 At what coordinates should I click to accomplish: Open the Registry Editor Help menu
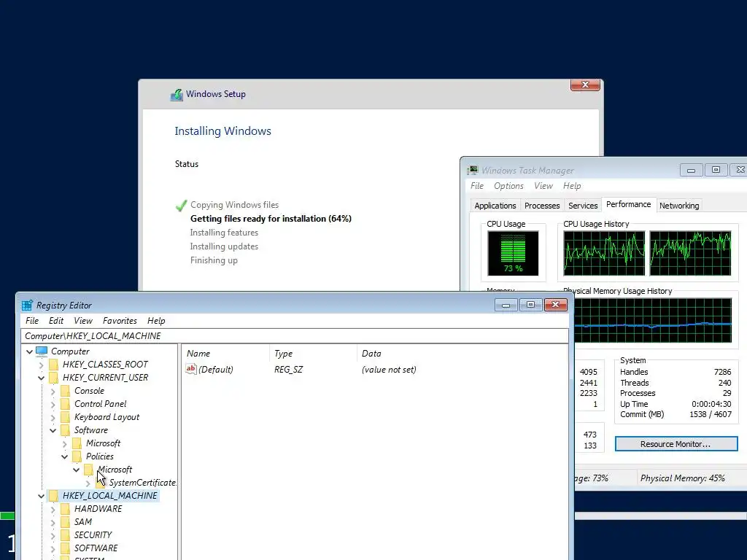pos(156,321)
